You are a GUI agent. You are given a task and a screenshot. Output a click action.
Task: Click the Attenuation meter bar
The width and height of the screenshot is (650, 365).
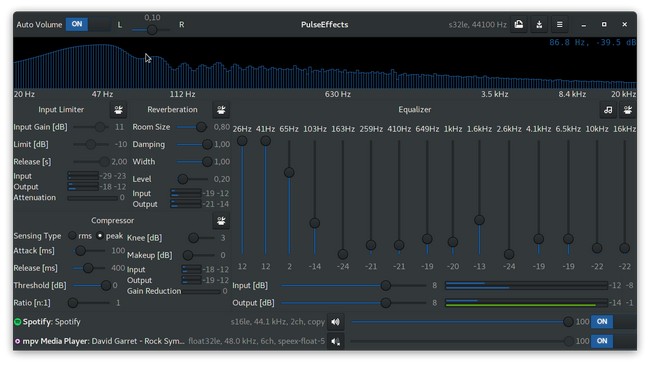coord(92,198)
